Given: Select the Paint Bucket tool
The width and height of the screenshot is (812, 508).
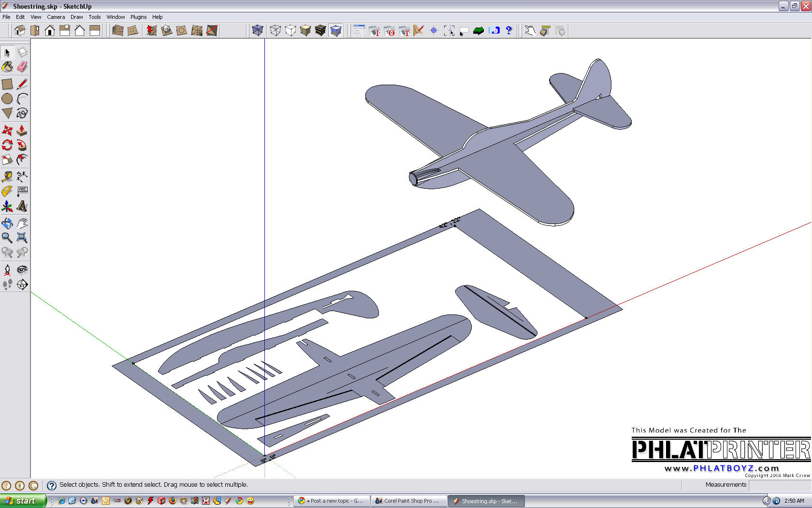Looking at the screenshot, I should (x=7, y=67).
